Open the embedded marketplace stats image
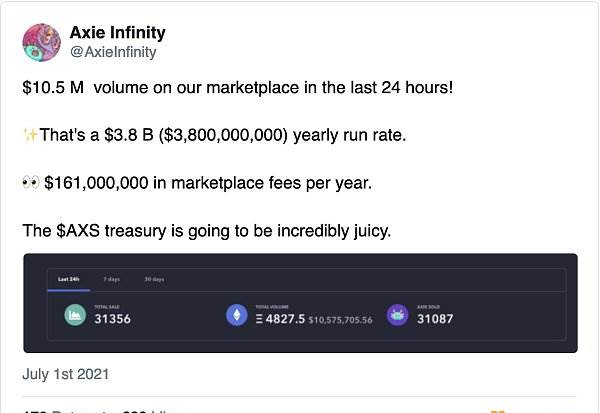 (x=300, y=303)
